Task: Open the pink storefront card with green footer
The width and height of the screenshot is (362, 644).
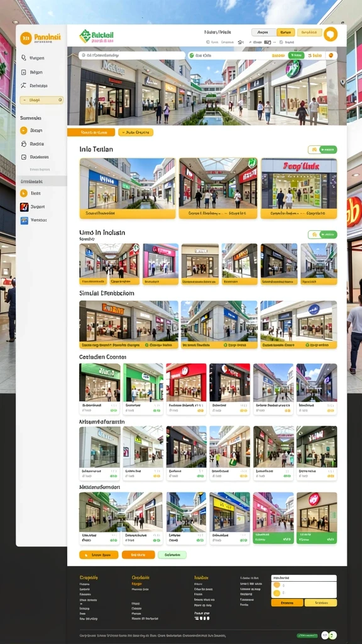Action: [273, 518]
